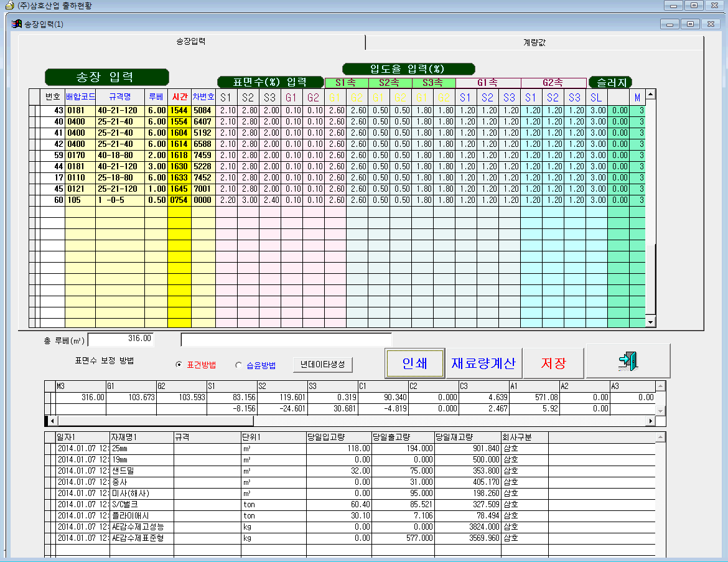Click vehicle number cell 7459

pyautogui.click(x=203, y=155)
